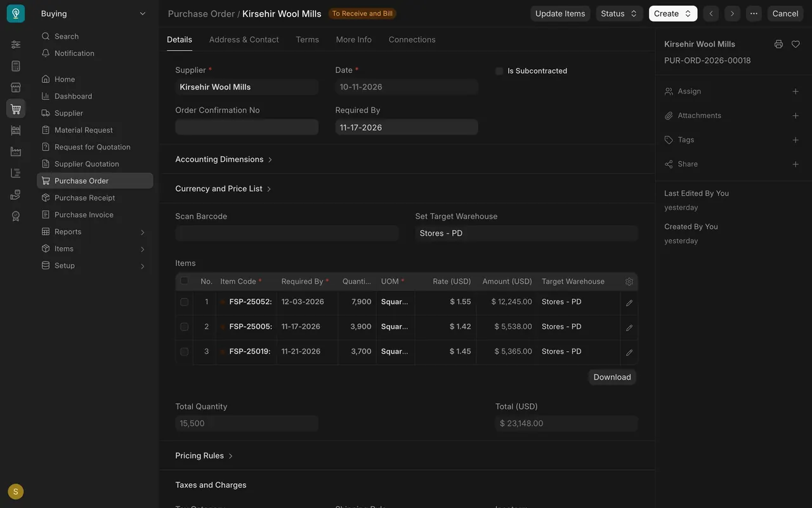Click the heart like icon
The image size is (812, 508).
tap(796, 44)
